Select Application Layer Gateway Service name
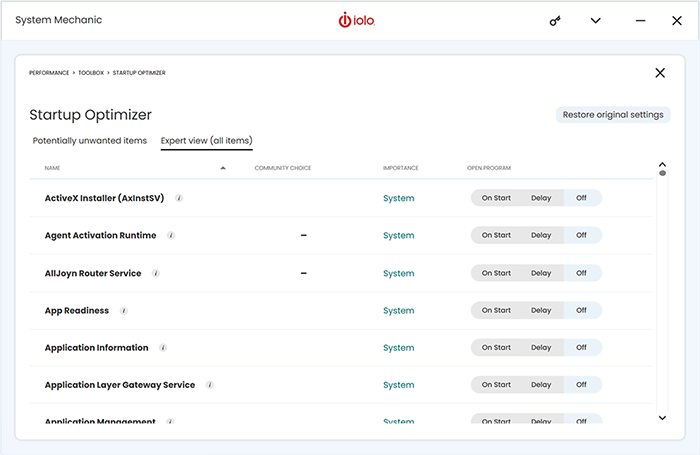 pos(120,385)
